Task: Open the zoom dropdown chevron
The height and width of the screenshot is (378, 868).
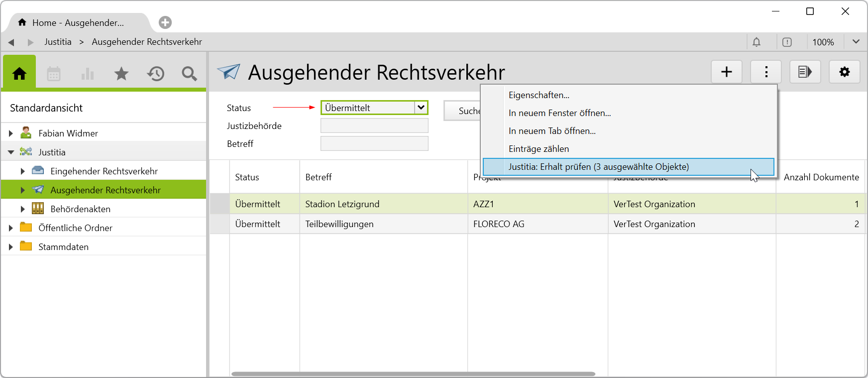Action: (856, 42)
